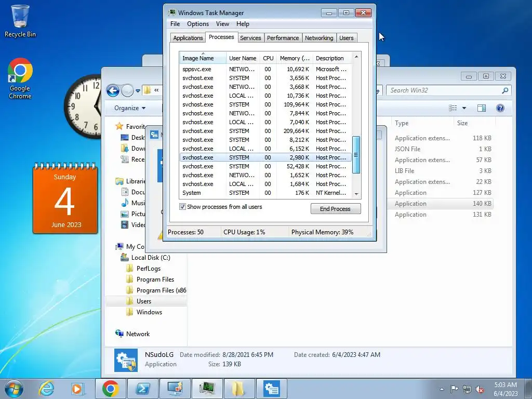Open Task Manager Help menu

tap(243, 24)
